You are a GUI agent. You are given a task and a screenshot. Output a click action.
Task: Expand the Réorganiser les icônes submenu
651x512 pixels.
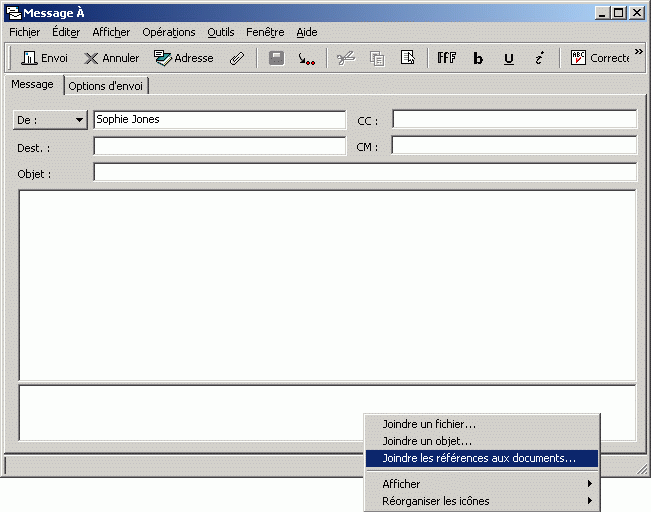tap(482, 501)
